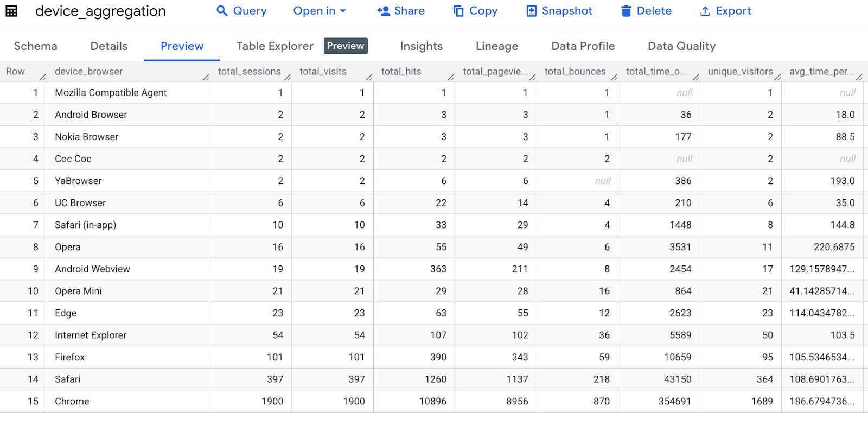Click the Copy icon in toolbar

click(458, 11)
